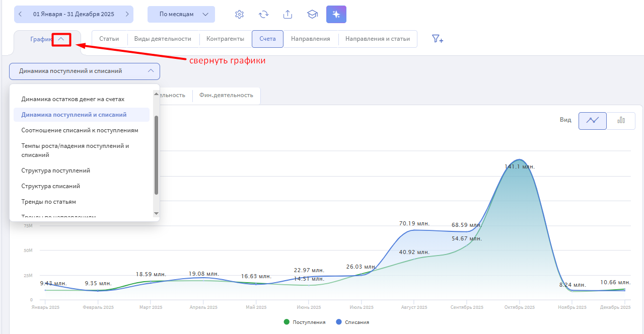The image size is (644, 334).
Task: Go to previous period with left arrow
Action: (x=20, y=14)
